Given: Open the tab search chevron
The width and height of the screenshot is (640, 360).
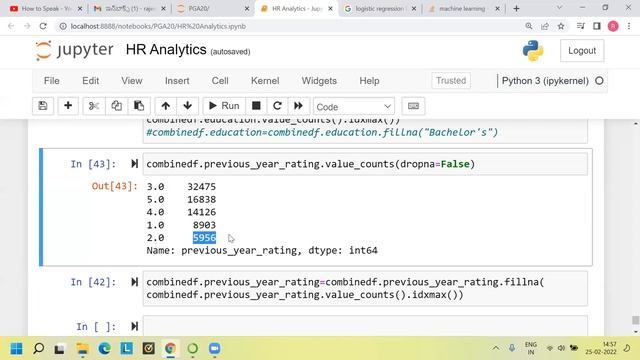Looking at the screenshot, I should click(x=559, y=8).
